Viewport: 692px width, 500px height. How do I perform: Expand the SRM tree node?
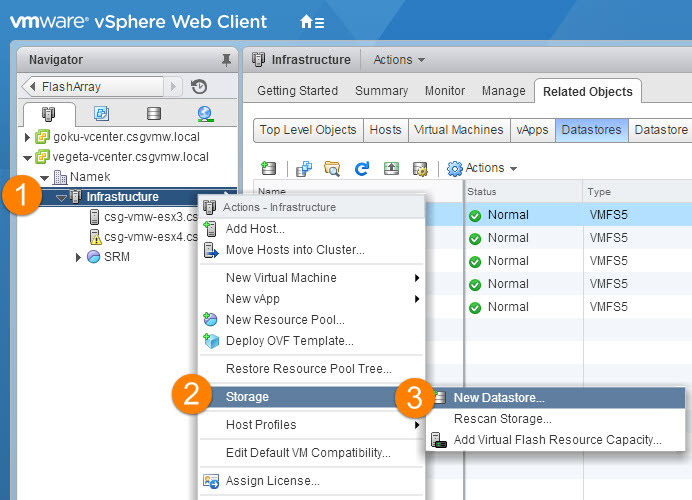[x=78, y=257]
